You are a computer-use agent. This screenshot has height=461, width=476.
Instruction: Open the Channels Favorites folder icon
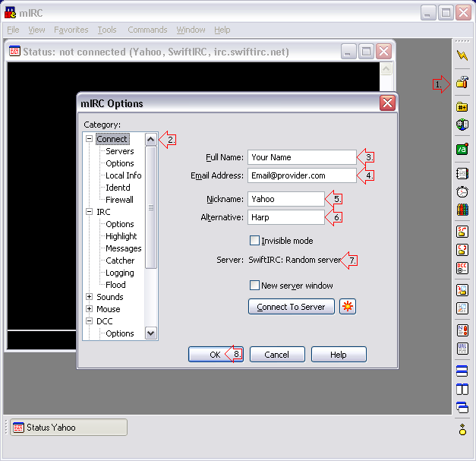[x=462, y=107]
